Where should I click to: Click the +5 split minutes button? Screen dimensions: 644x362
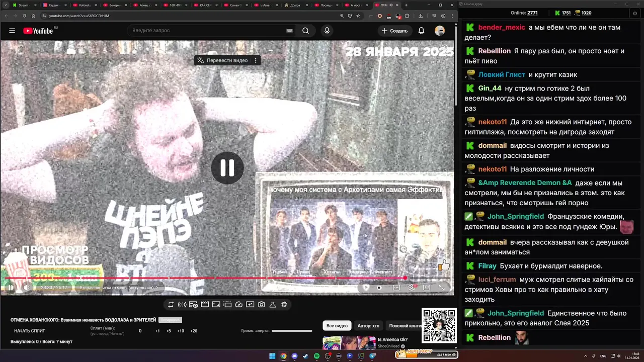pyautogui.click(x=169, y=331)
